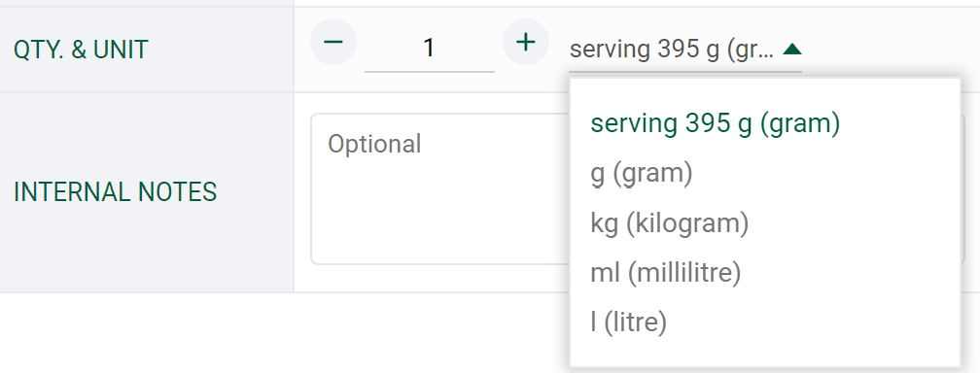The image size is (980, 373).
Task: Increase quantity with the plus button
Action: 526,42
